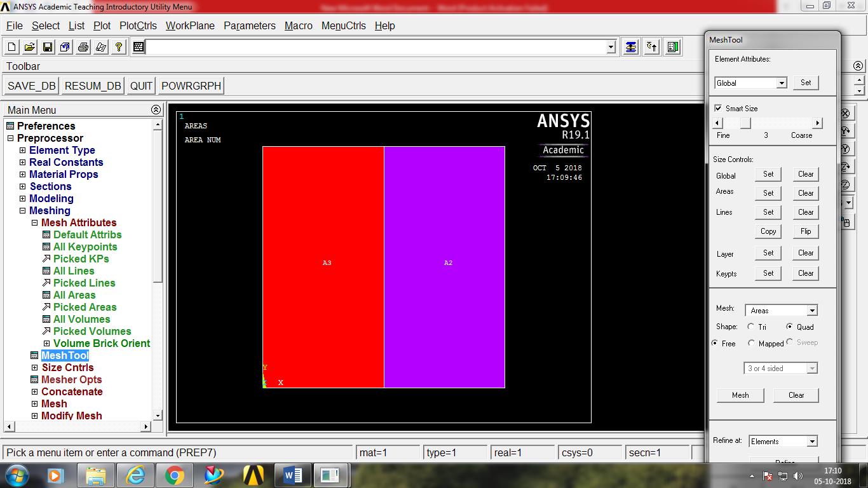Click Flip button in MeshTool

pyautogui.click(x=806, y=231)
